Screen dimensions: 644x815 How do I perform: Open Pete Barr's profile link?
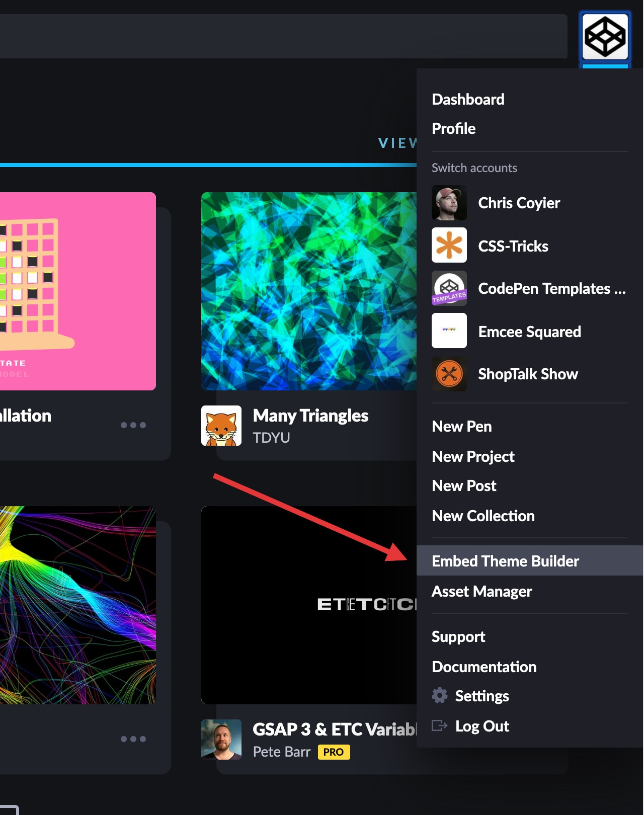pos(281,752)
